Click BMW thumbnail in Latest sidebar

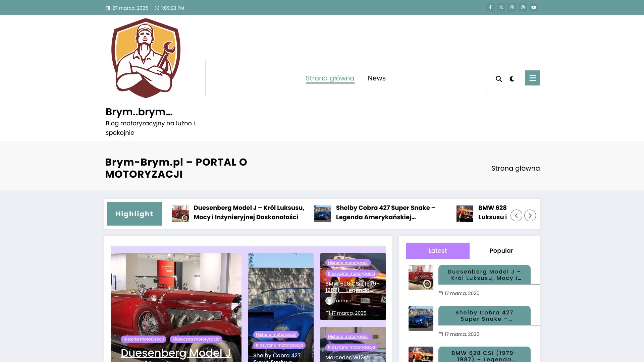421,355
